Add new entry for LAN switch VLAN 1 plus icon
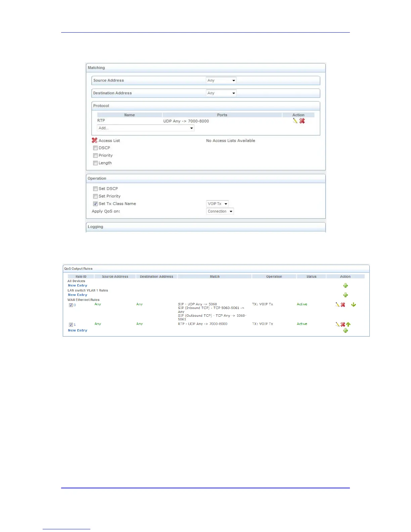Viewport: 411px width, 532px height. (346, 295)
